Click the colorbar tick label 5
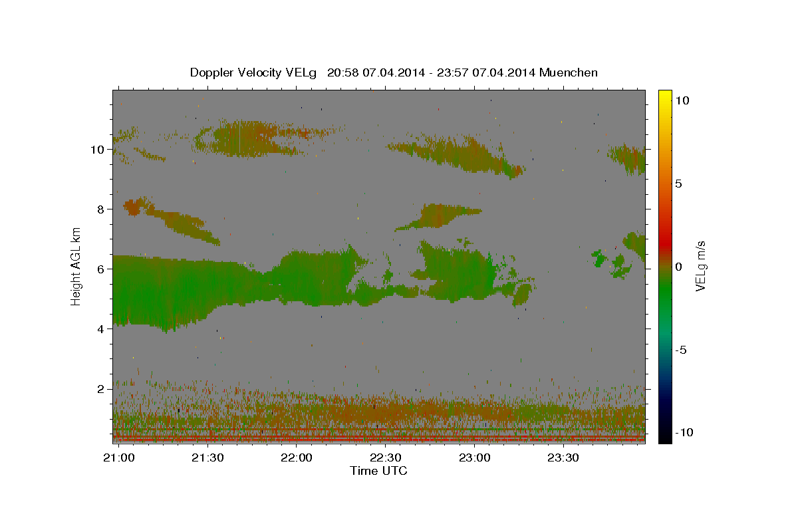 (x=680, y=184)
